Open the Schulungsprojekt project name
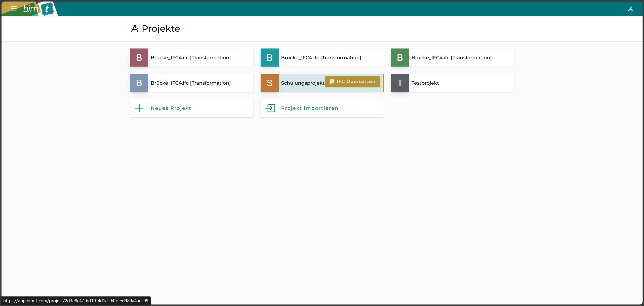 302,83
